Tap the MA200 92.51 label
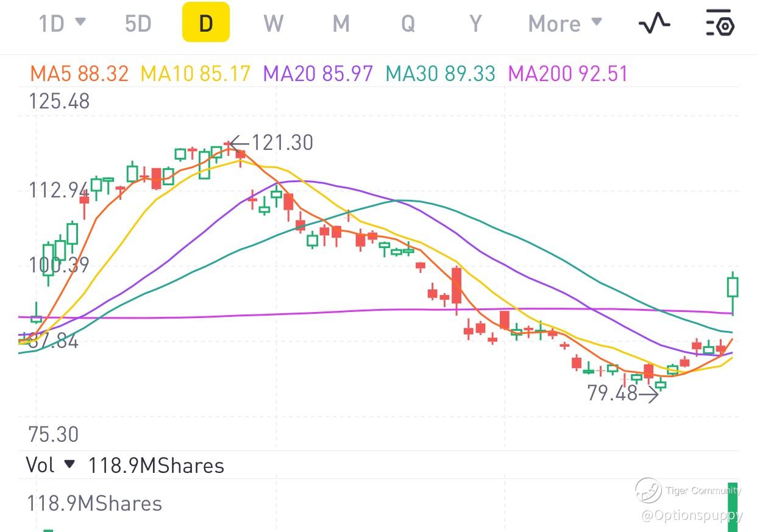Image resolution: width=757 pixels, height=532 pixels. pos(568,74)
